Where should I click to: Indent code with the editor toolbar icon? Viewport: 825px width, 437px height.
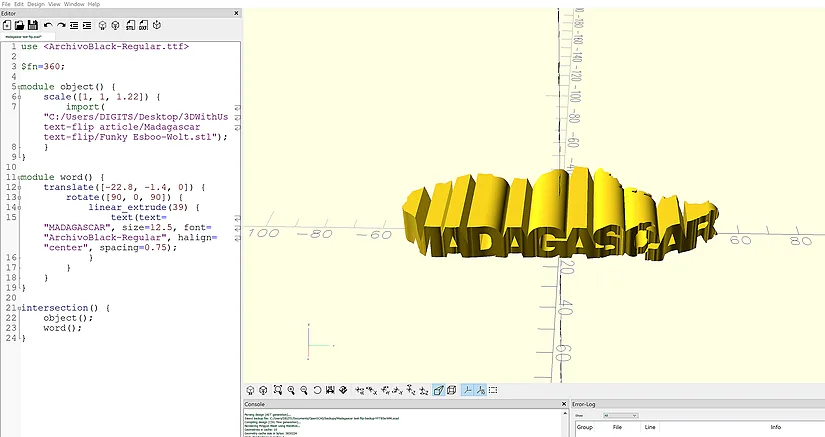pos(87,25)
